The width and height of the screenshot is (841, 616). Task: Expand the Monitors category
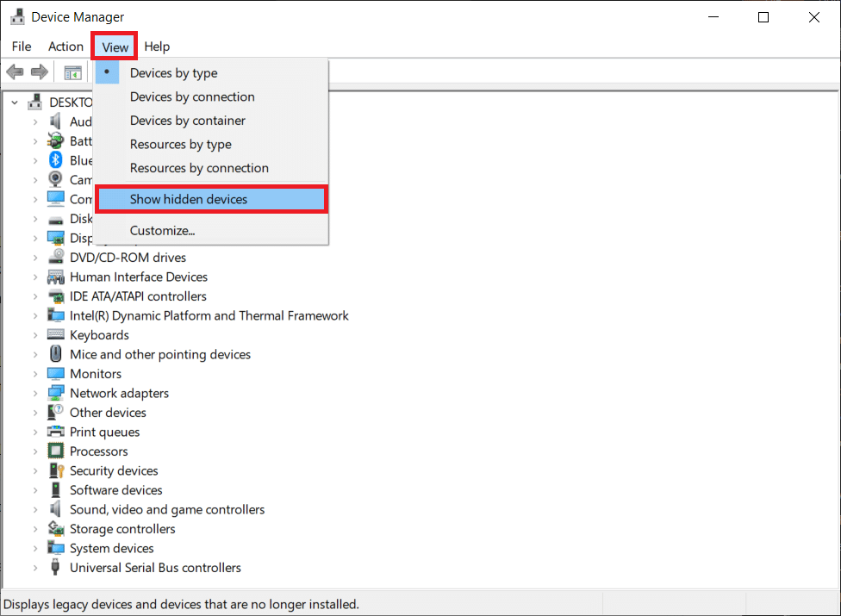click(x=35, y=374)
